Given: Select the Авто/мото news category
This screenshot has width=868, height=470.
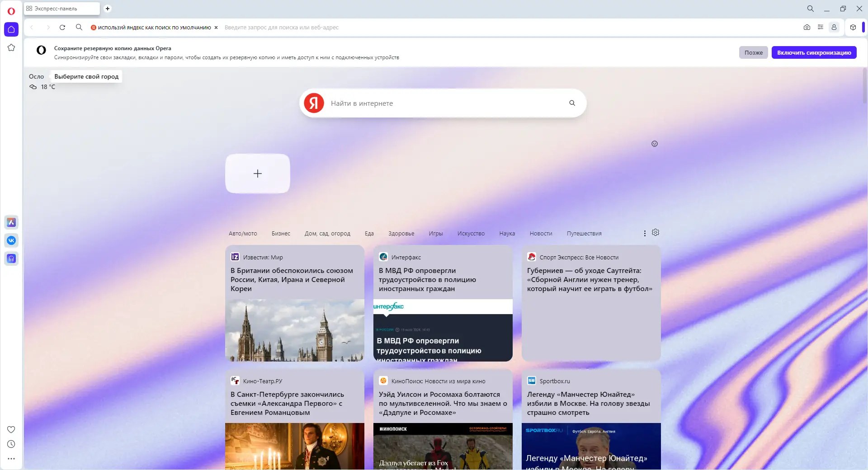Looking at the screenshot, I should (243, 234).
